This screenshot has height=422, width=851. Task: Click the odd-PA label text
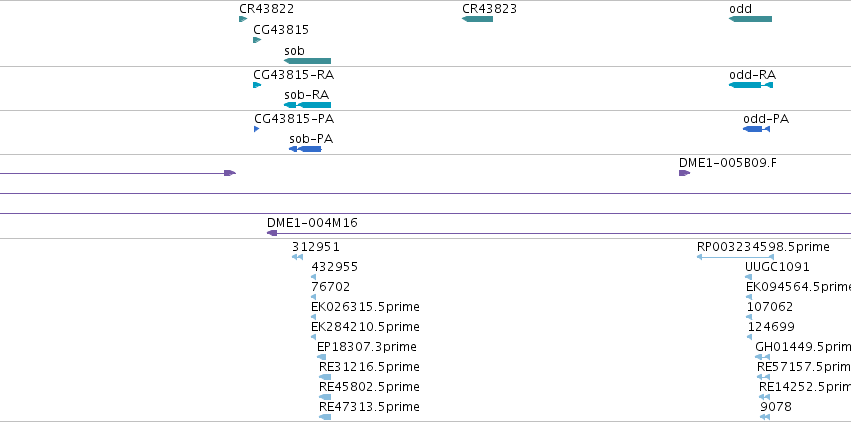(766, 119)
